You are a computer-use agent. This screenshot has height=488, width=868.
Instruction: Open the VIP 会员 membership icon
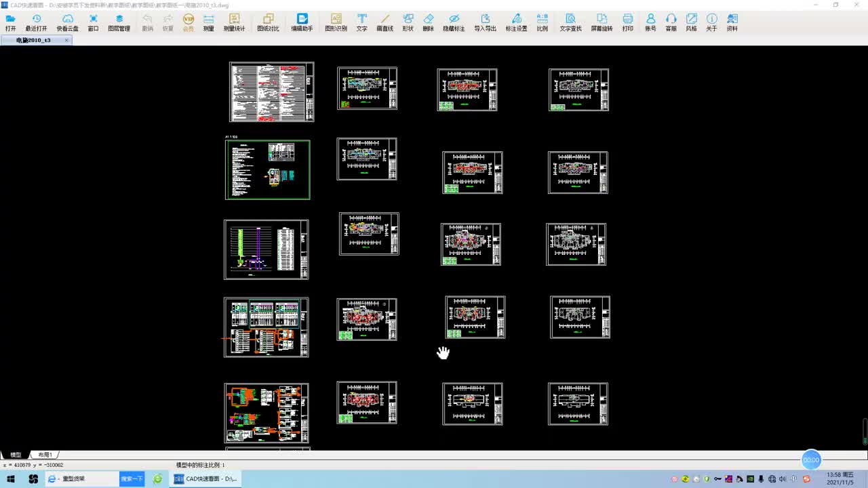tap(188, 22)
